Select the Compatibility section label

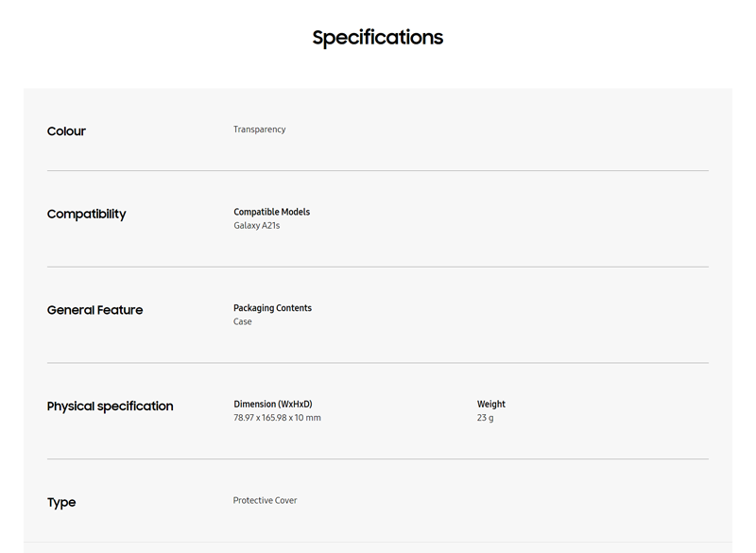click(x=86, y=215)
